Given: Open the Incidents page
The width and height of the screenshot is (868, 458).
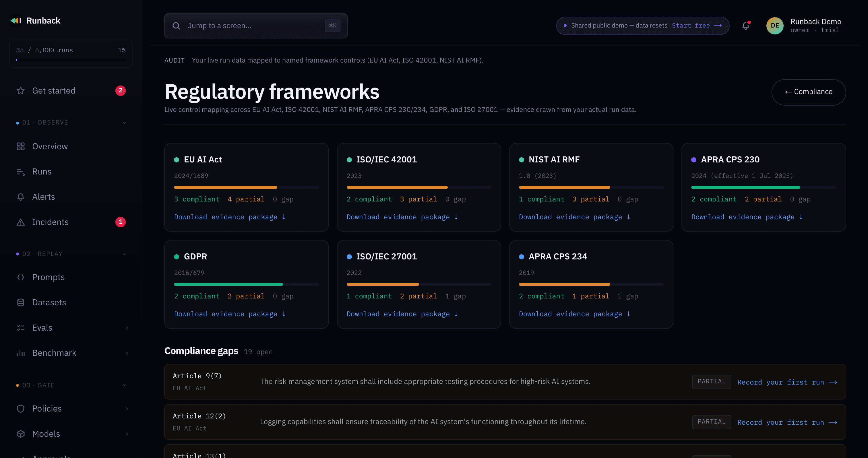Looking at the screenshot, I should (x=71, y=222).
